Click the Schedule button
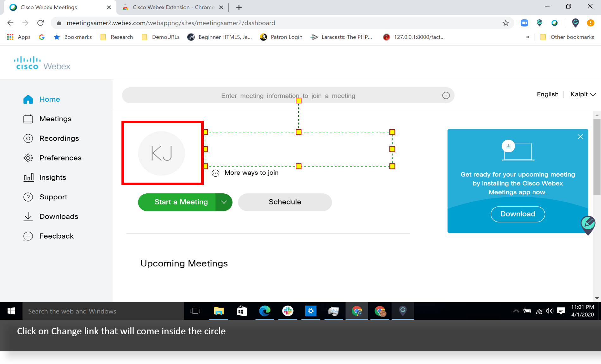The width and height of the screenshot is (601, 364). [285, 202]
